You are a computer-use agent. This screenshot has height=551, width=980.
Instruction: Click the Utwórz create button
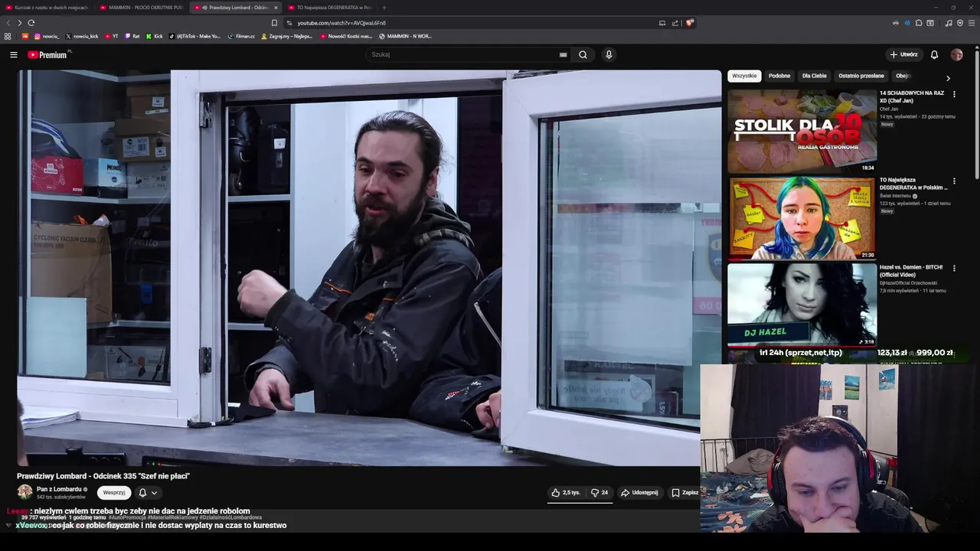903,54
